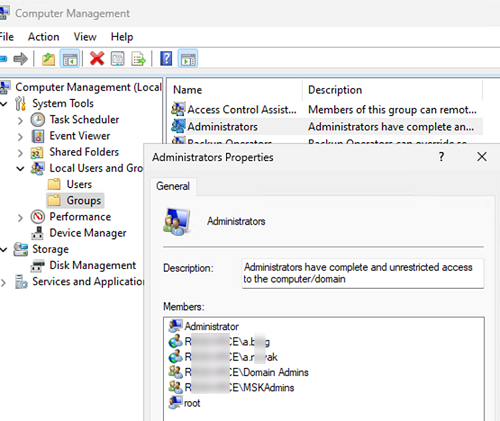The image size is (500, 421).
Task: Click in the Description text field
Action: point(363,273)
